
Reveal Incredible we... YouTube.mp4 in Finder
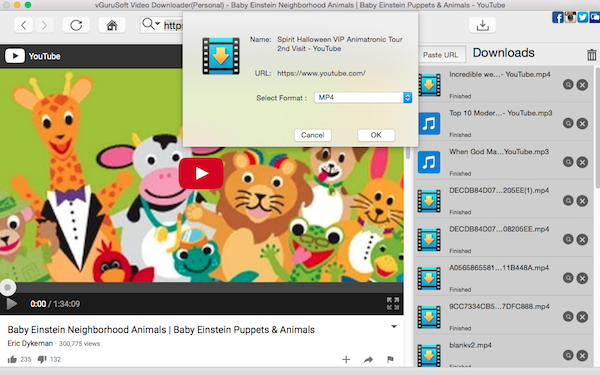tap(568, 85)
